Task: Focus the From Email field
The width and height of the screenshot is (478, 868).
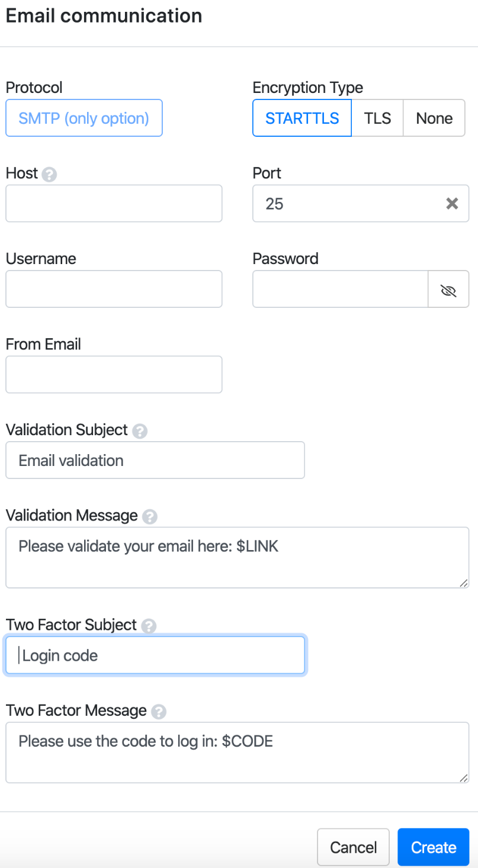Action: 114,375
